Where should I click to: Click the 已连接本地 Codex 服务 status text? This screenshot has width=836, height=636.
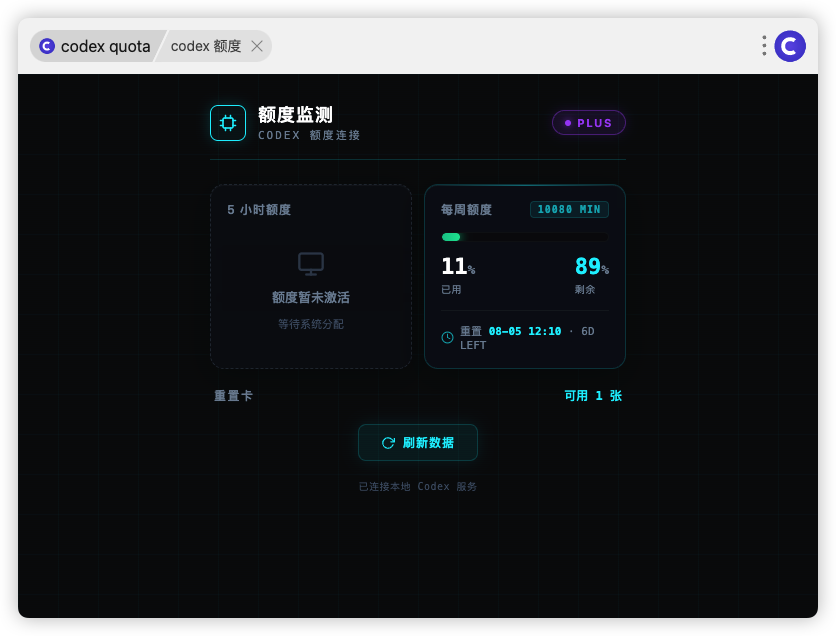[x=417, y=486]
